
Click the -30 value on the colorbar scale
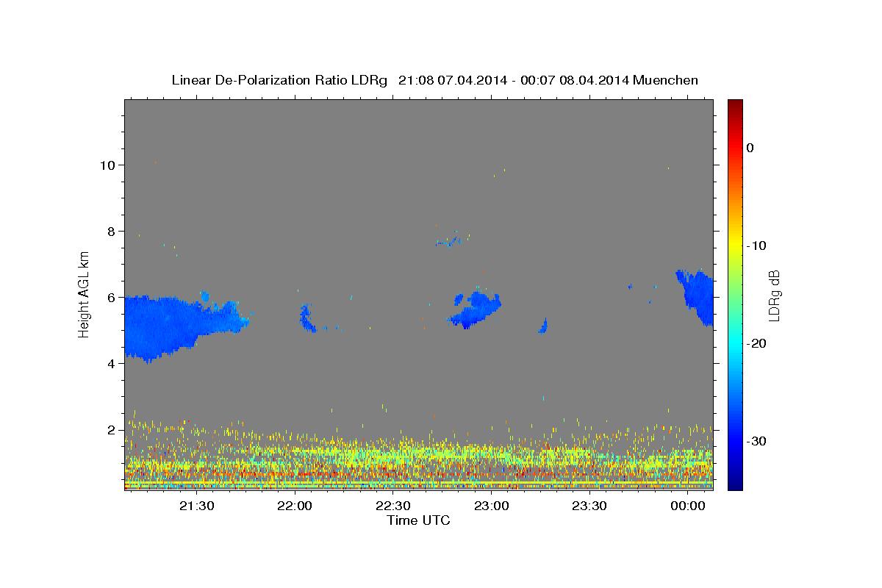coord(756,441)
